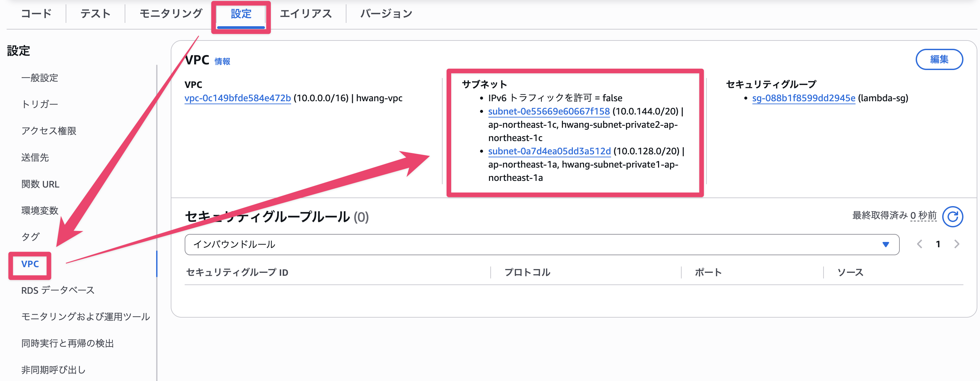Open the VPC 情報 info link
The width and height of the screenshot is (980, 381).
point(222,61)
